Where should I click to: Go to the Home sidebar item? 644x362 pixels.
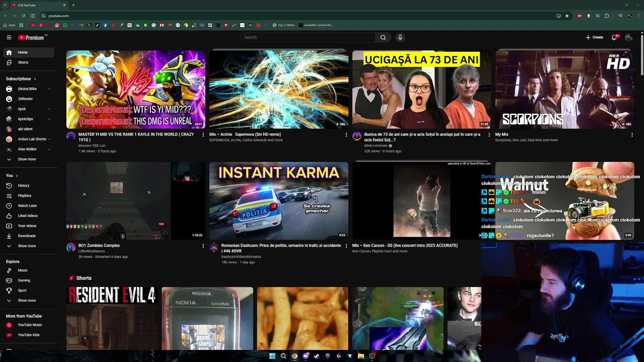pyautogui.click(x=28, y=52)
